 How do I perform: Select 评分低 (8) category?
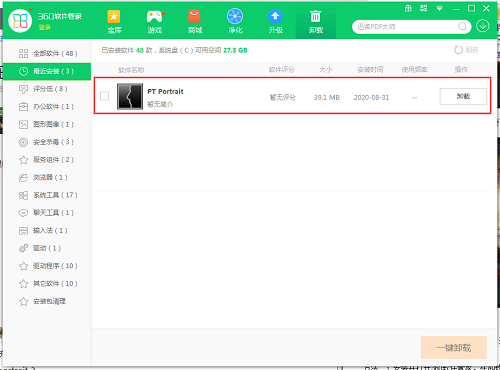coord(47,89)
